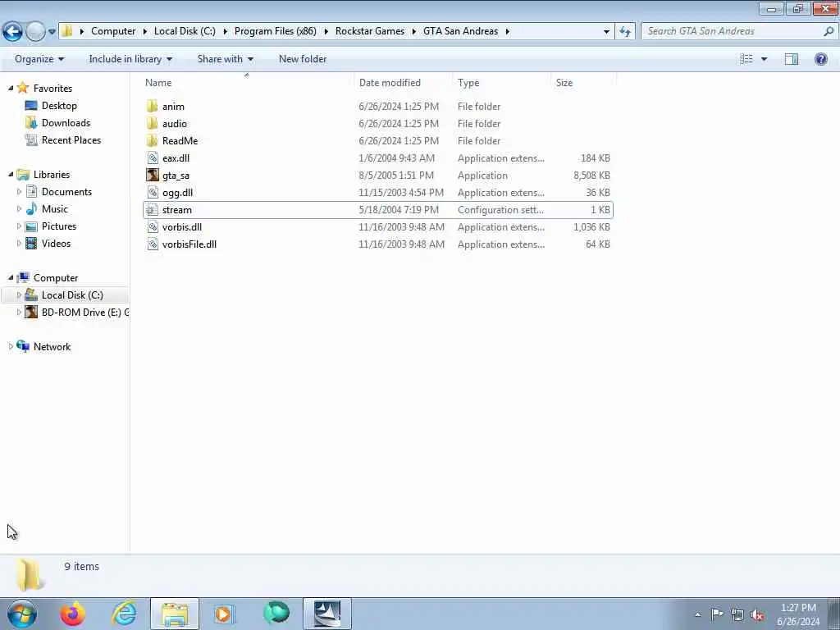Click the GTA installer taskbar icon
The height and width of the screenshot is (630, 840).
pyautogui.click(x=327, y=614)
